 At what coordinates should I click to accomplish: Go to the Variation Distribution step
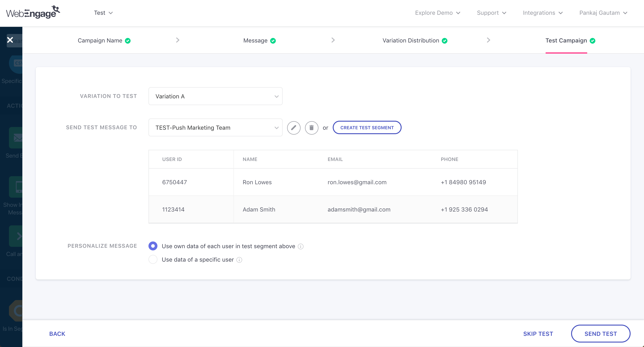click(411, 40)
